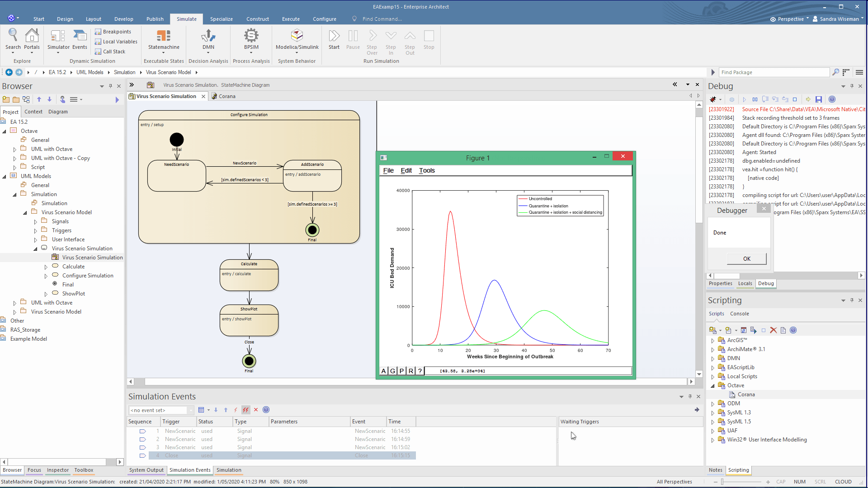Open the Tools menu in Figure 1
Image resolution: width=868 pixels, height=488 pixels.
point(426,170)
